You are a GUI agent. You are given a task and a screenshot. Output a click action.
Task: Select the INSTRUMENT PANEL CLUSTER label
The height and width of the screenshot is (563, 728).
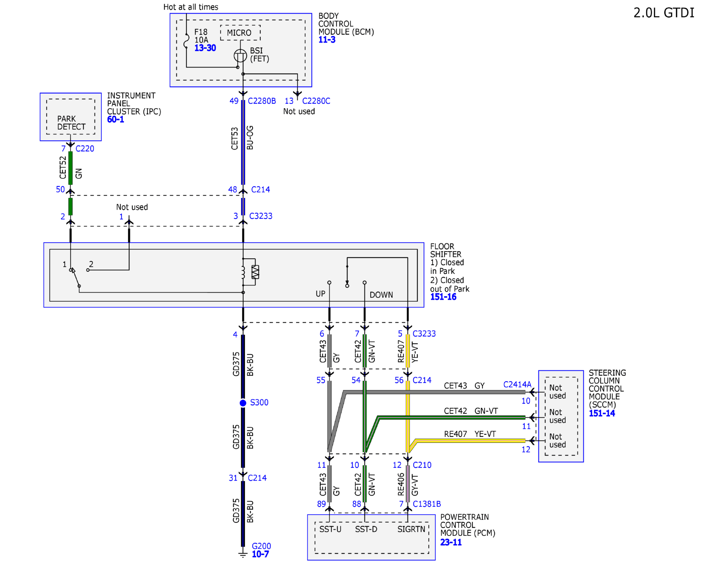pyautogui.click(x=134, y=103)
